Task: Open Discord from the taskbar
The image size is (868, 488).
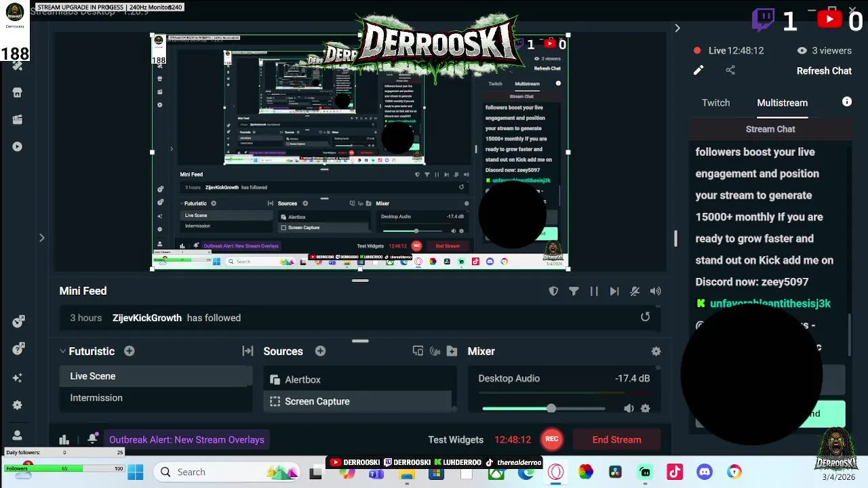Action: 705,472
